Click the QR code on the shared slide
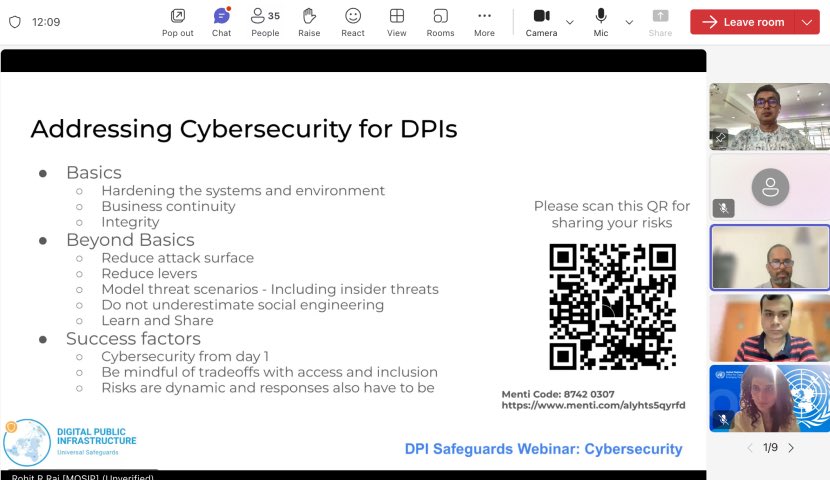830x480 pixels. [x=612, y=306]
